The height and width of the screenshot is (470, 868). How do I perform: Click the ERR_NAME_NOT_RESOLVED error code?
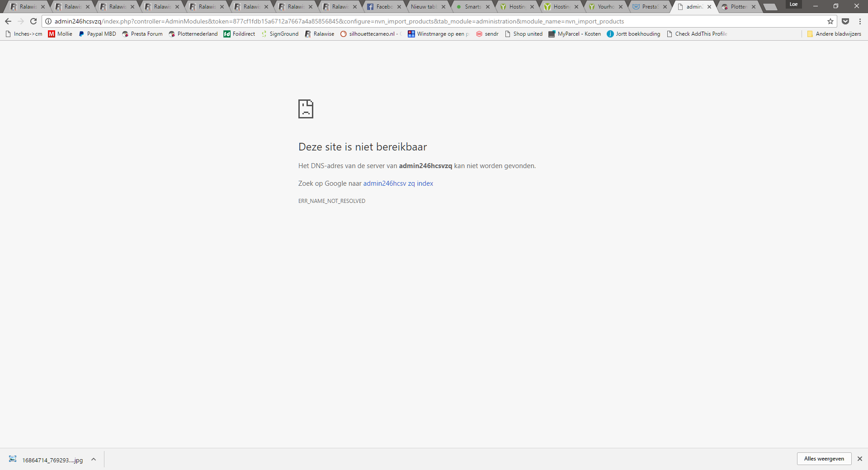tap(332, 201)
